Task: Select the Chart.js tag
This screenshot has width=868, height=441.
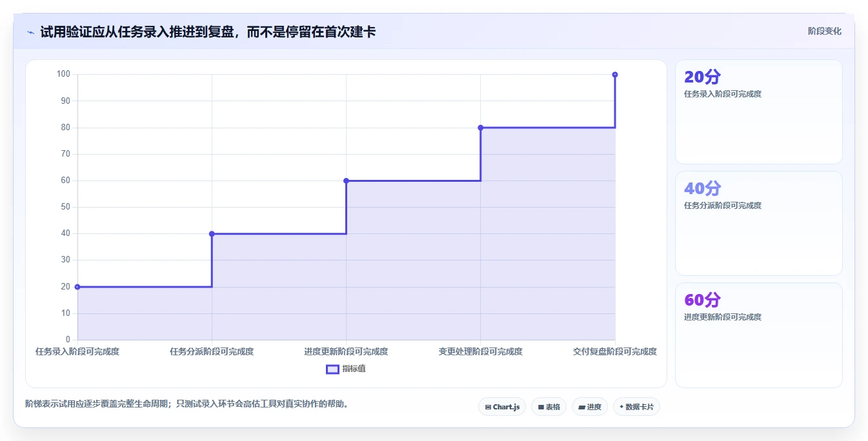Action: [x=502, y=407]
